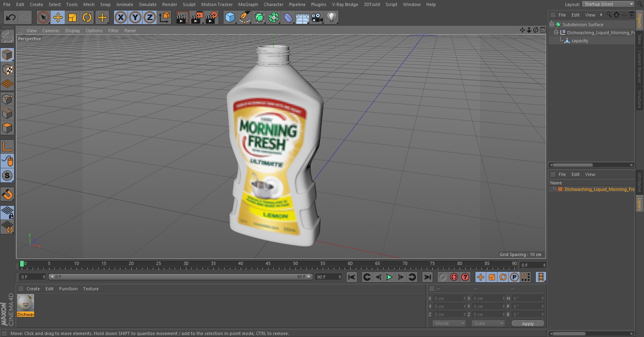Screen dimensions: 644x337
Task: Add a Cube primitive object
Action: 230,17
